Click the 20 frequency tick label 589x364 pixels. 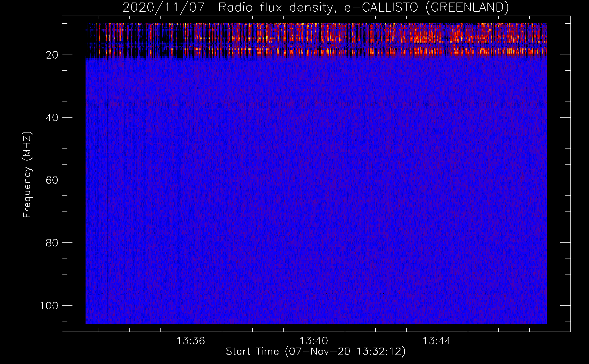point(52,55)
